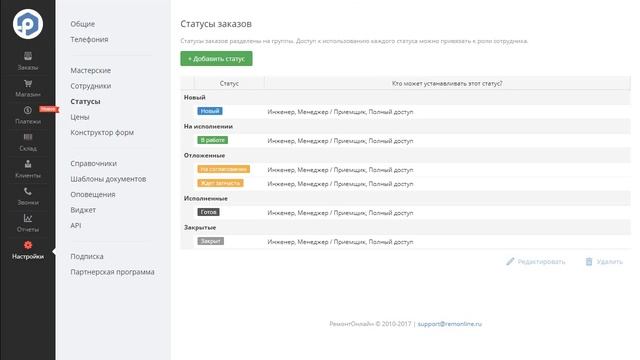
Task: Click the Редактировать edit pencil action
Action: click(536, 262)
